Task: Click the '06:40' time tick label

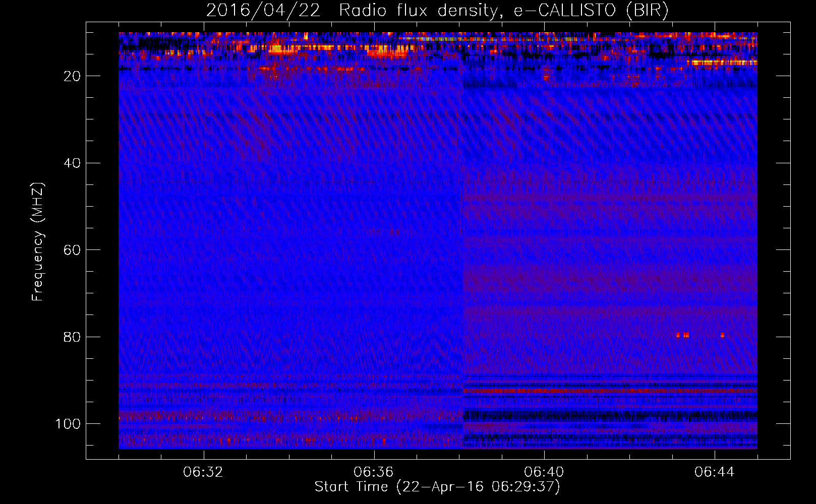Action: tap(544, 472)
